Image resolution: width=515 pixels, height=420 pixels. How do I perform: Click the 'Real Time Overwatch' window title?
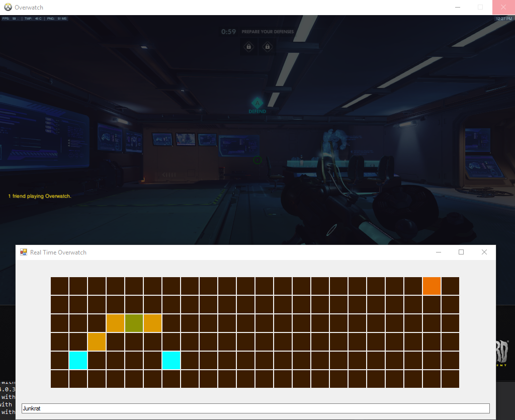click(58, 253)
